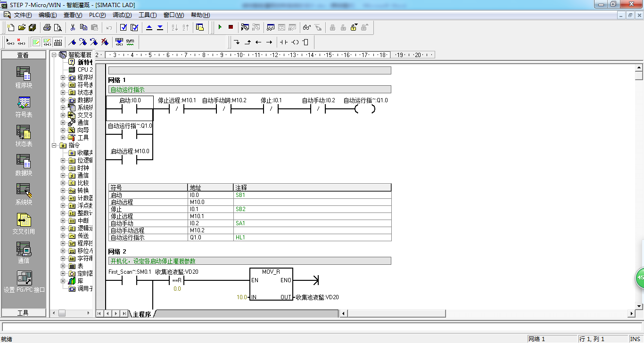Switch to the 主程序 tab
Screen dimensions: 644x343
point(142,314)
